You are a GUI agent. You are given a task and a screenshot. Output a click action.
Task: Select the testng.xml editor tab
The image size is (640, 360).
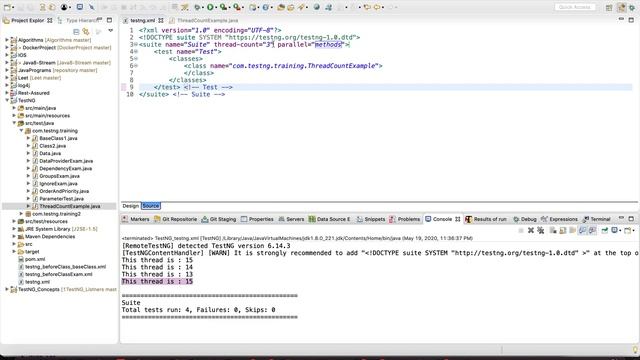pyautogui.click(x=142, y=20)
